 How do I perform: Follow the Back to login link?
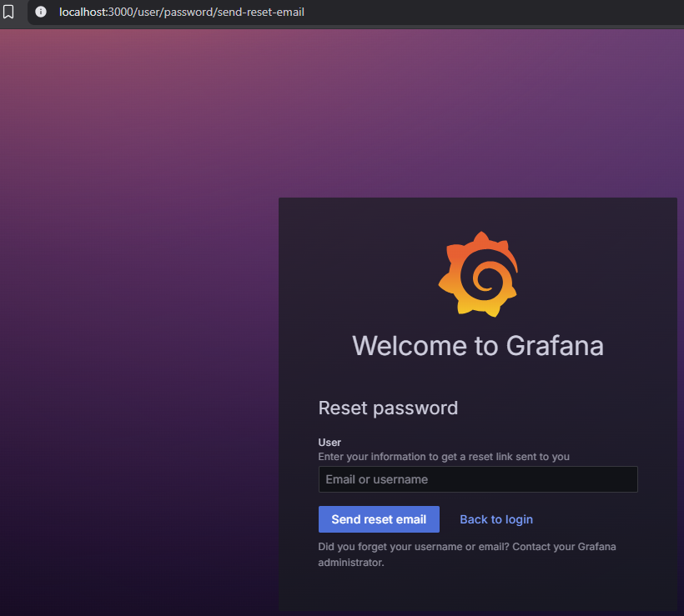coord(496,519)
